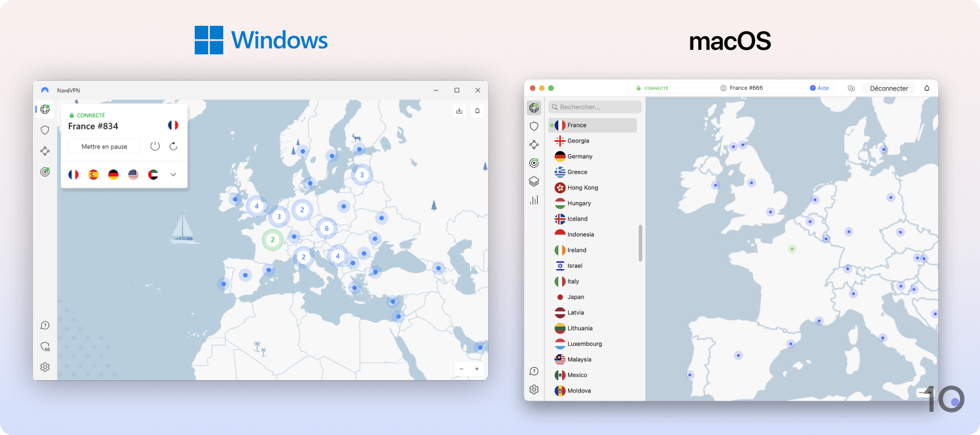
Task: Open statistics bar chart icon in macOS sidebar
Action: (534, 200)
